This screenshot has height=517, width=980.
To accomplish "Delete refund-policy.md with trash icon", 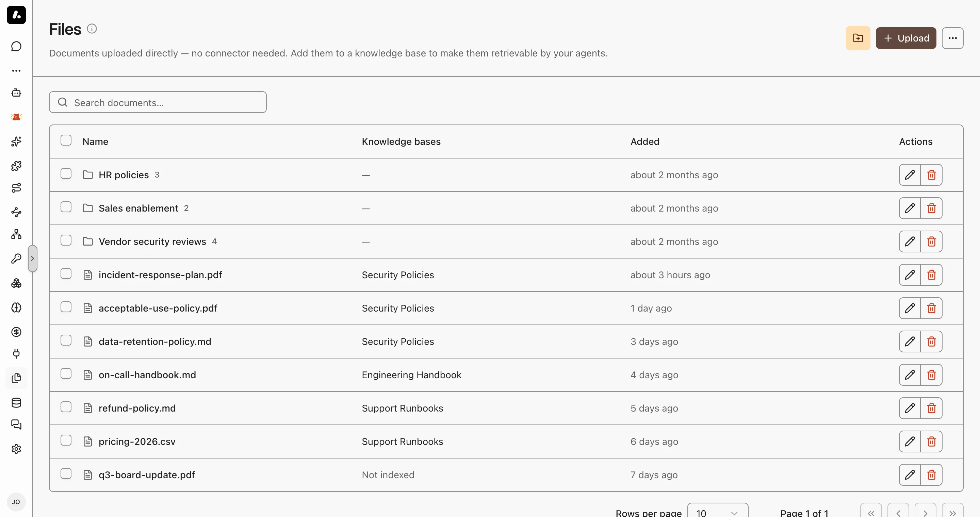I will tap(931, 408).
